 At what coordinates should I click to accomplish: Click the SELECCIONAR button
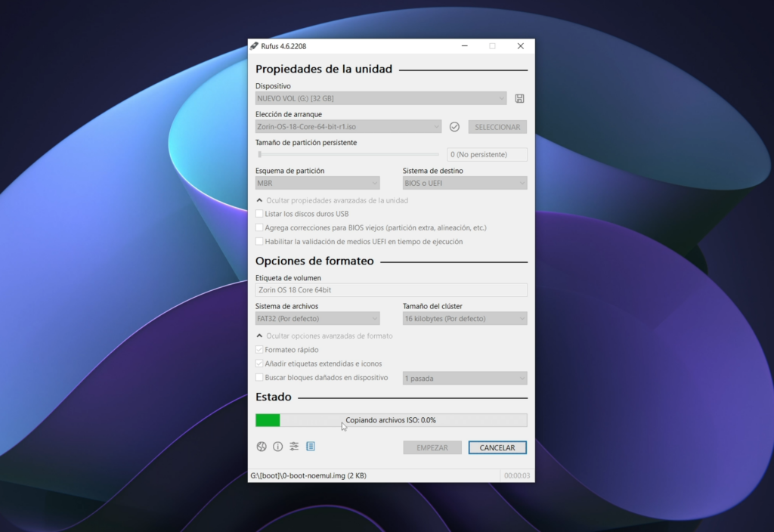click(x=497, y=126)
